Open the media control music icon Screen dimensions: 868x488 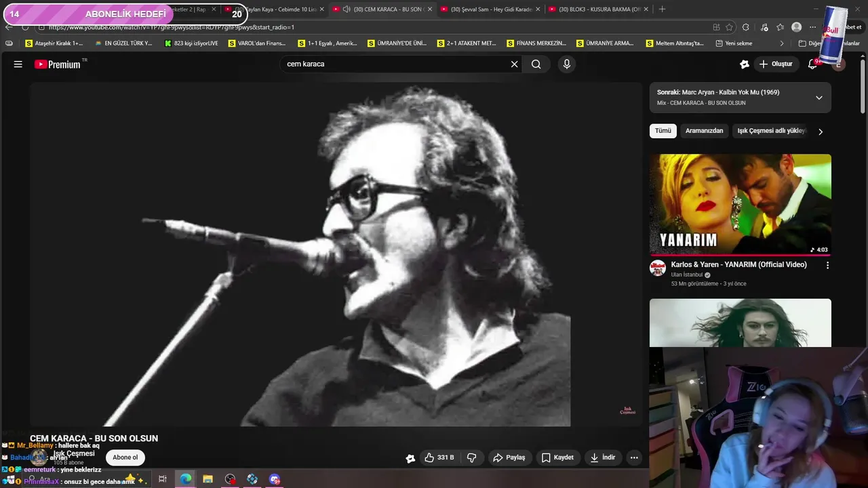click(x=764, y=27)
